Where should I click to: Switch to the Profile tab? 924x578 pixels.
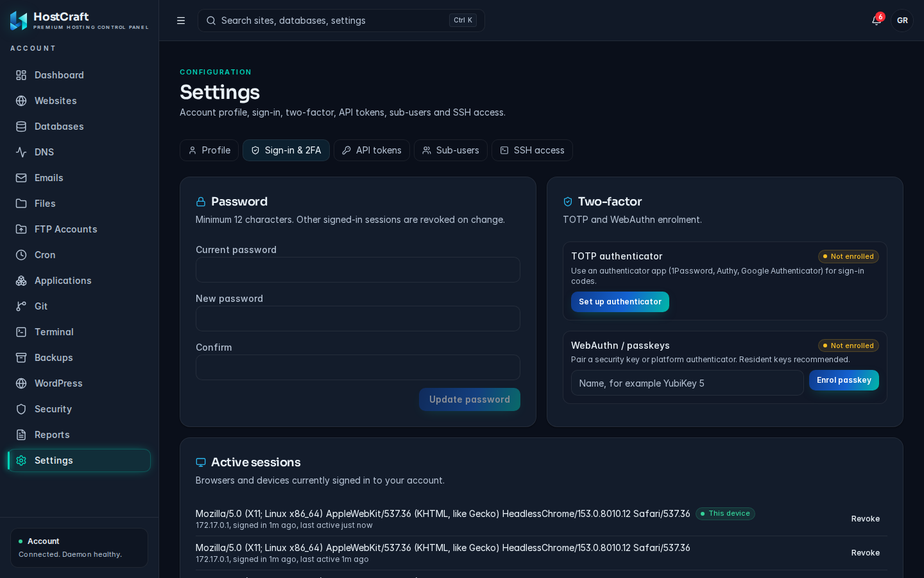[x=209, y=150]
